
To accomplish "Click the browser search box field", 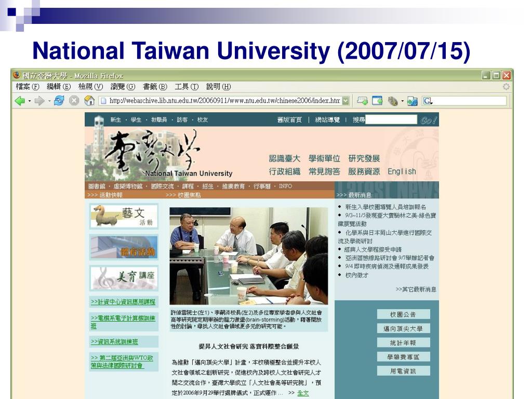I will tap(469, 101).
